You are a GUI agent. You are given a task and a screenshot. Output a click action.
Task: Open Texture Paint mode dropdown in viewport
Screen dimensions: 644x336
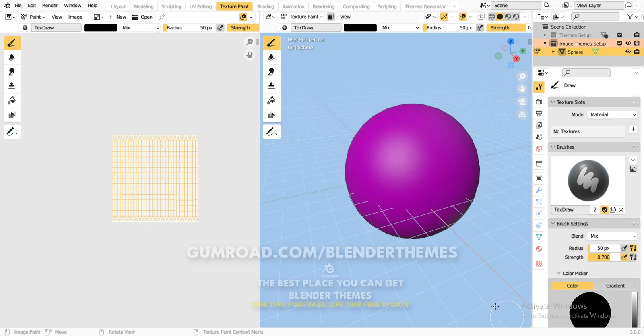click(302, 17)
